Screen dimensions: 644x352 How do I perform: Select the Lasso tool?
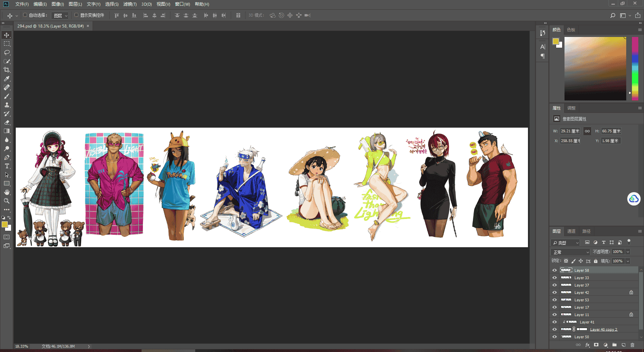pos(7,52)
